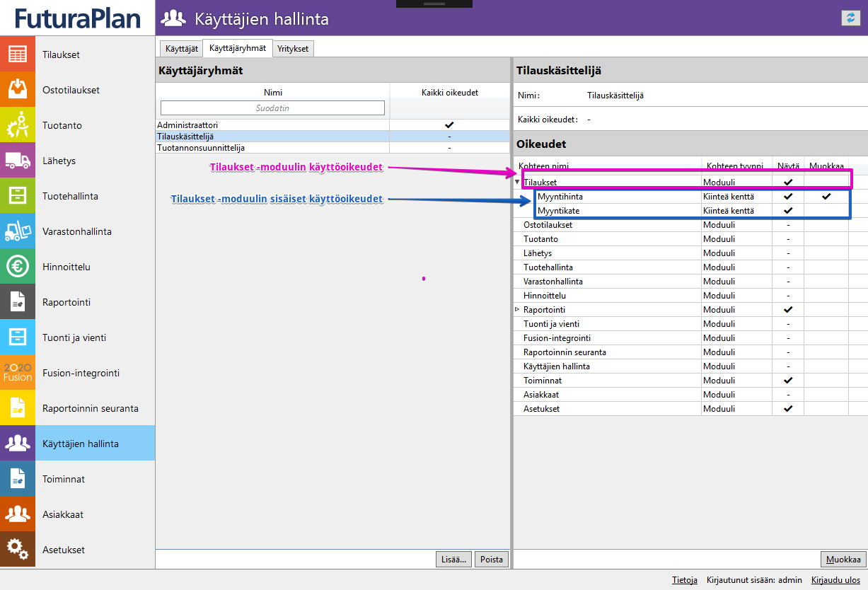Switch to the Käyttäjät tab

[x=181, y=49]
